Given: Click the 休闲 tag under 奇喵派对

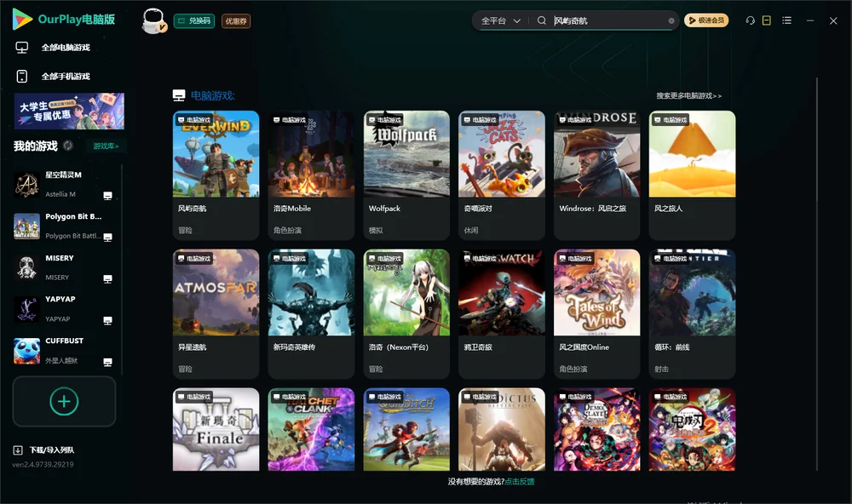Looking at the screenshot, I should 470,230.
